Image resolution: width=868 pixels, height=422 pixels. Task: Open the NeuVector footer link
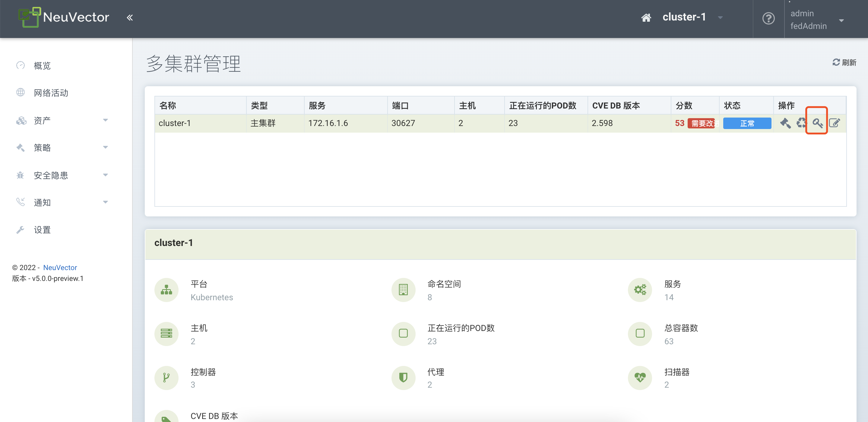click(60, 267)
